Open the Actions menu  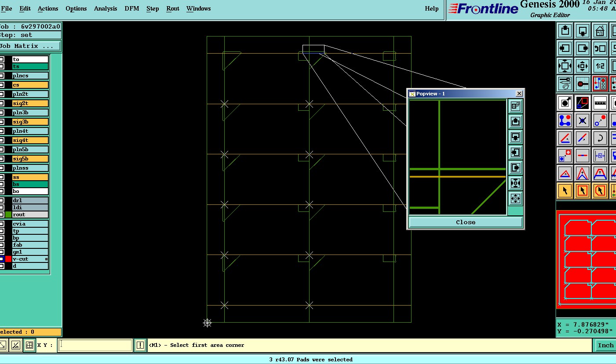48,8
